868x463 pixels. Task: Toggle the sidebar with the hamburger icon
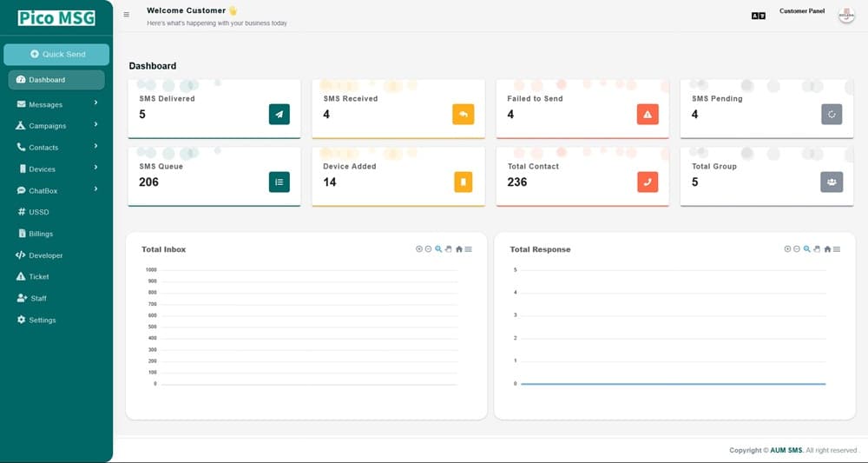click(127, 15)
